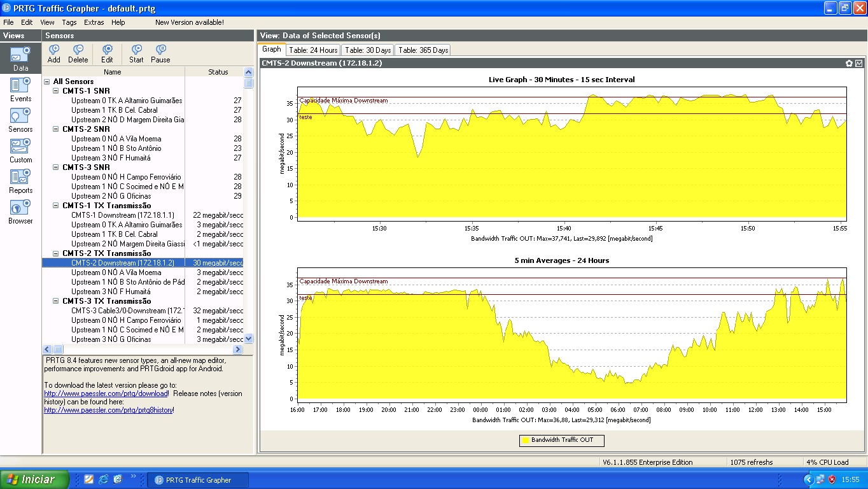
Task: Click the sensor list vertical scrollbar thumb
Action: click(249, 83)
